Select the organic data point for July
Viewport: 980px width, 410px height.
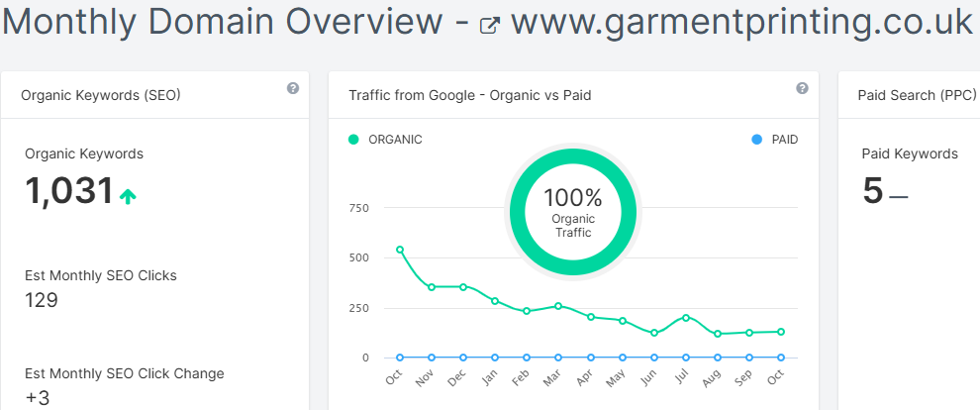(686, 318)
